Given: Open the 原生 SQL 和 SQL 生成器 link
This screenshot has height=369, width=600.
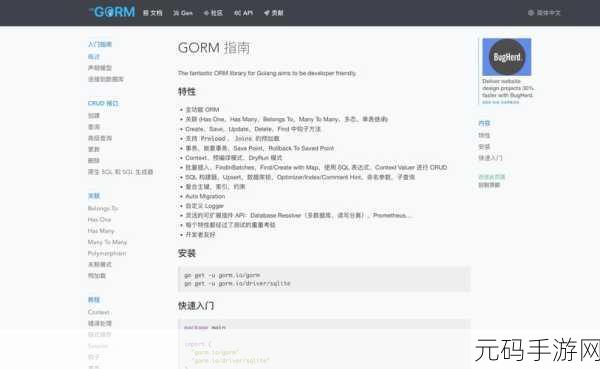Looking at the screenshot, I should pyautogui.click(x=121, y=172).
